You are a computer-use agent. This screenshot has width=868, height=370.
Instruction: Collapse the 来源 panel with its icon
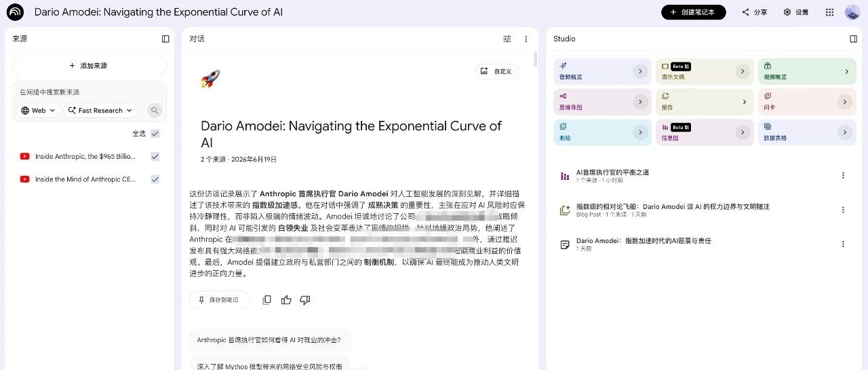pos(165,39)
